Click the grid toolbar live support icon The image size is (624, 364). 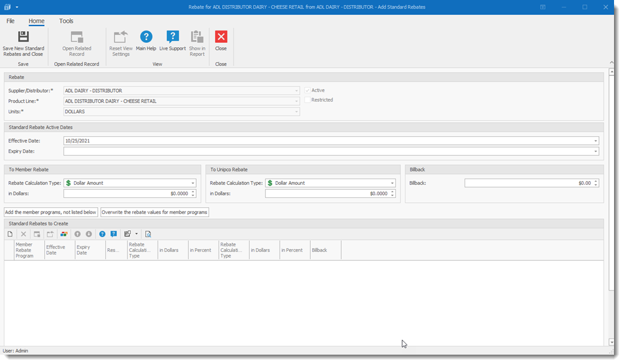[113, 234]
